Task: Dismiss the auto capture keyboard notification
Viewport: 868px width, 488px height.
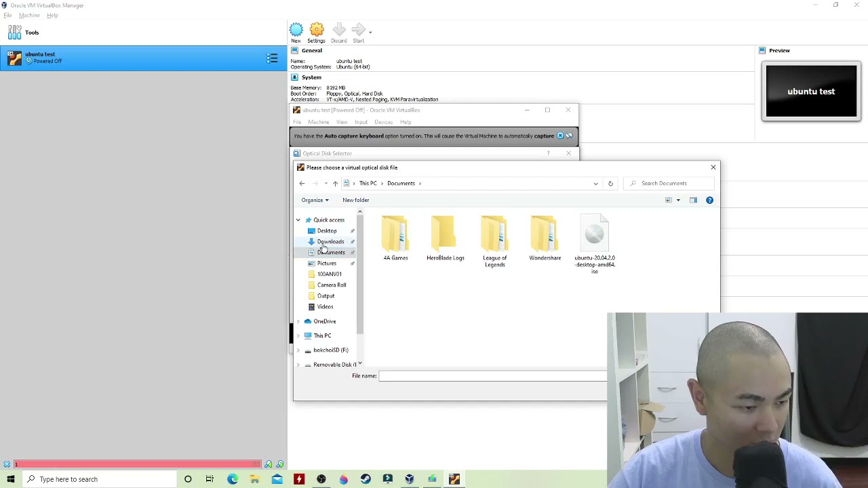Action: pos(560,136)
